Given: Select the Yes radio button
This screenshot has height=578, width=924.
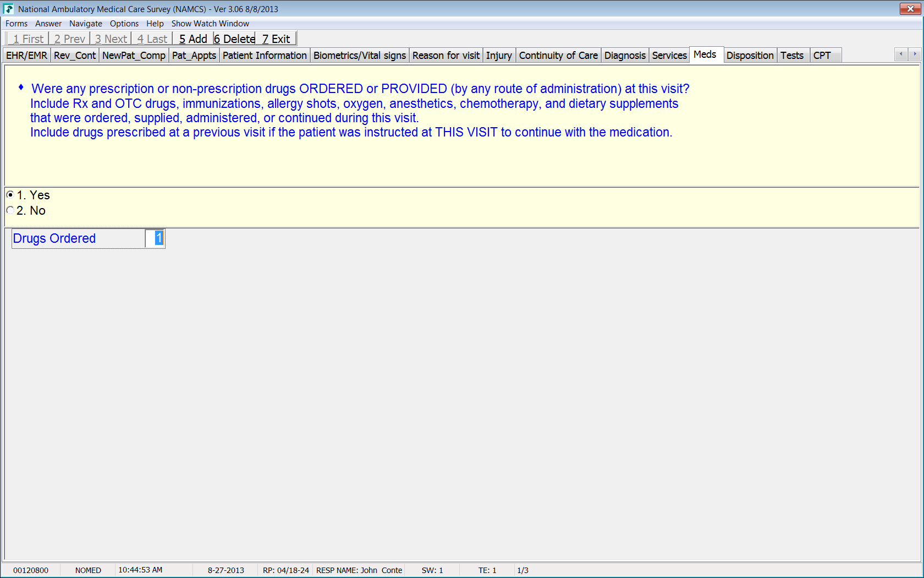Looking at the screenshot, I should pos(10,195).
